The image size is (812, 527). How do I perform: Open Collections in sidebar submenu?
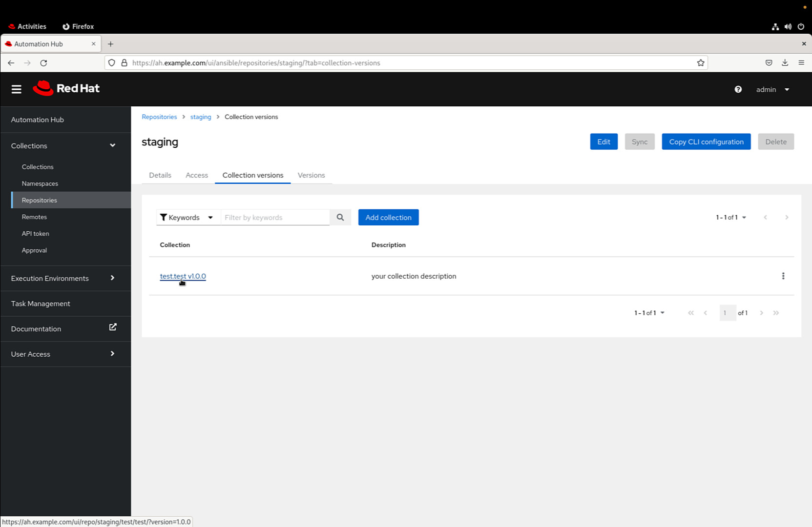point(38,167)
